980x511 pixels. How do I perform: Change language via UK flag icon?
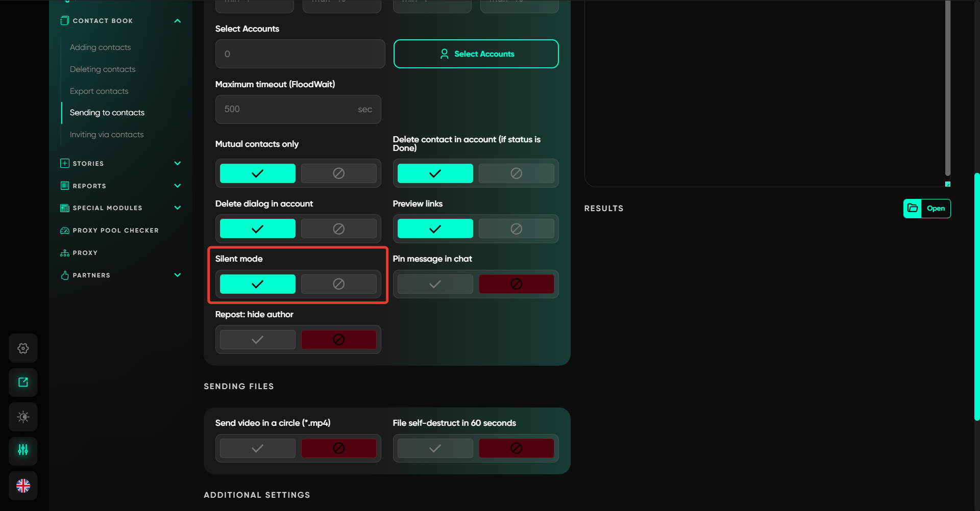click(x=23, y=486)
